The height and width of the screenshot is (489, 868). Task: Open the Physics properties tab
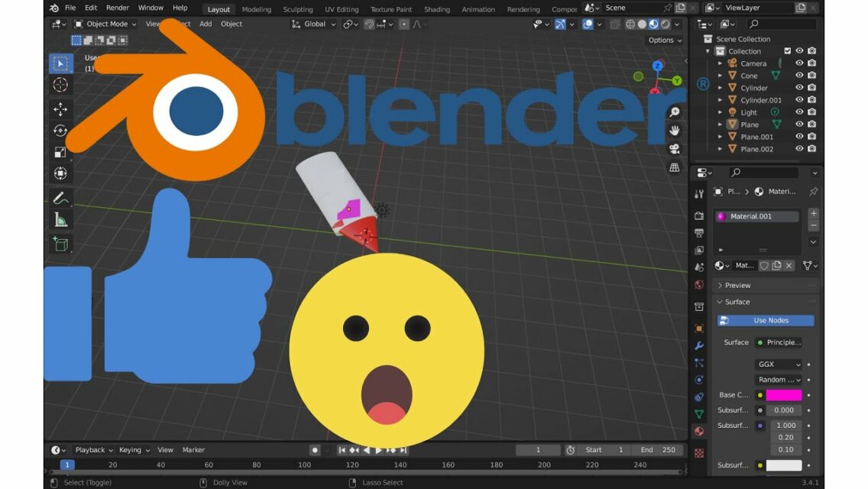click(x=699, y=380)
